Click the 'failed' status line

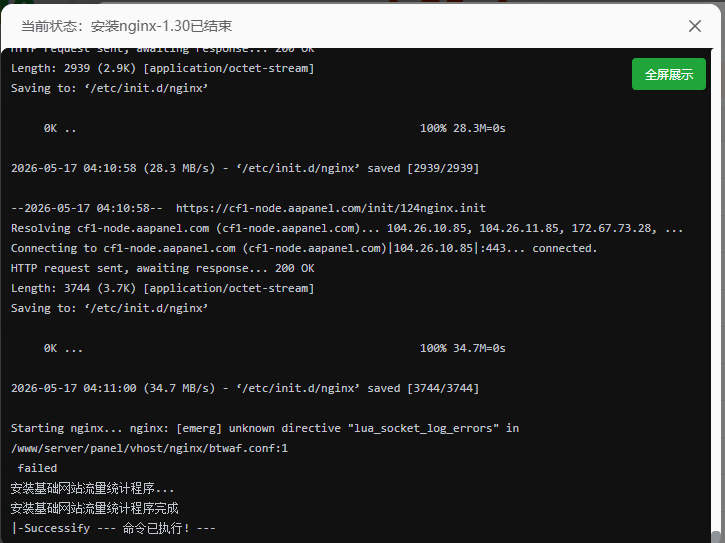point(37,468)
